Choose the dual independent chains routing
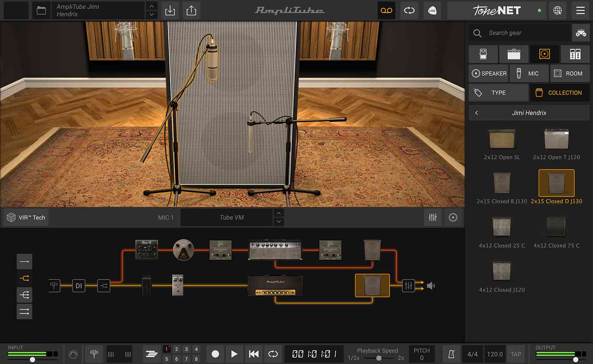The width and height of the screenshot is (593, 364). point(24,311)
